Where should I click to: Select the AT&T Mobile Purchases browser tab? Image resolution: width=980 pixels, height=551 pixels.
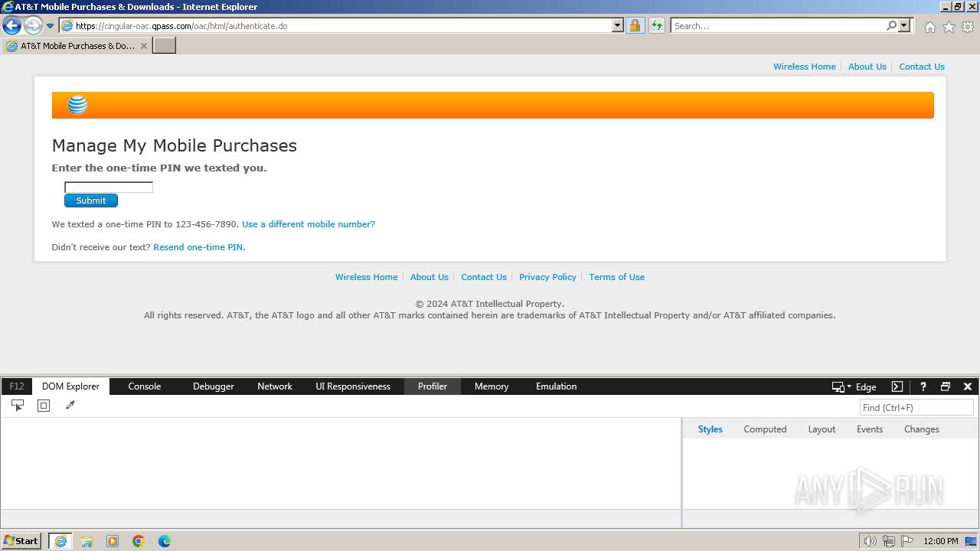click(77, 46)
